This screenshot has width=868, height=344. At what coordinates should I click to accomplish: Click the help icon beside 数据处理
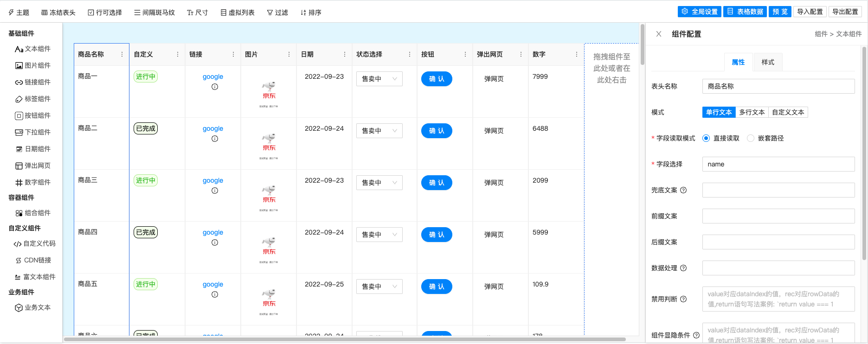click(x=683, y=268)
